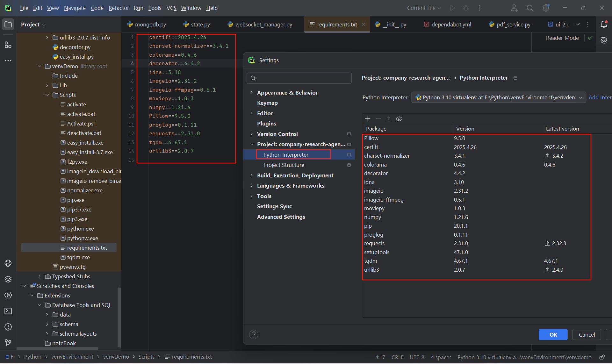Toggle show early releases eye icon

coord(399,119)
